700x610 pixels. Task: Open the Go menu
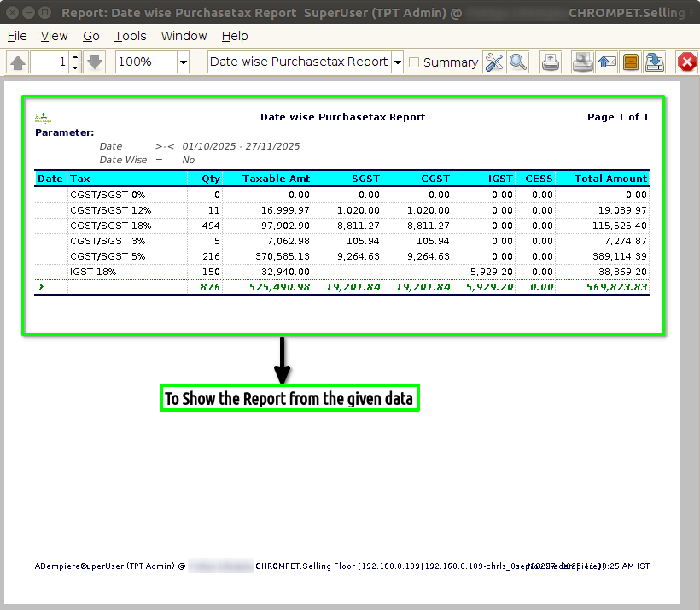pyautogui.click(x=91, y=36)
